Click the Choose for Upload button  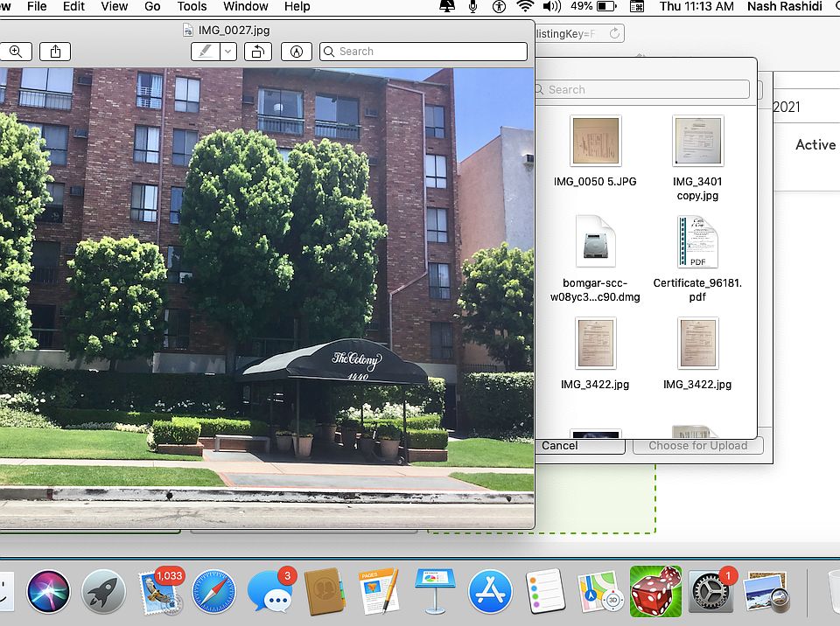[697, 445]
